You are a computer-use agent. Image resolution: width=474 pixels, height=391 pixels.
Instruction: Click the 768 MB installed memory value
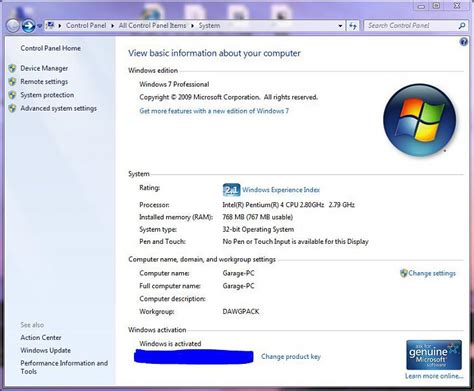pyautogui.click(x=258, y=217)
